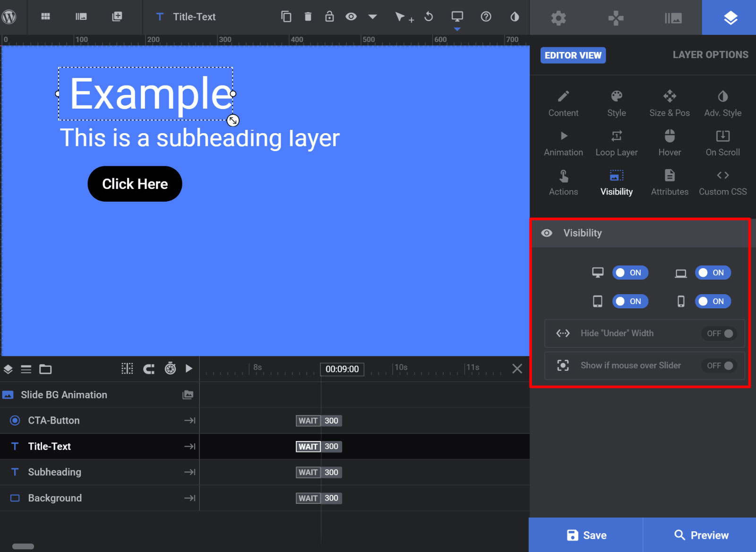Open the slide options tab
Image resolution: width=756 pixels, height=552 pixels.
point(673,18)
